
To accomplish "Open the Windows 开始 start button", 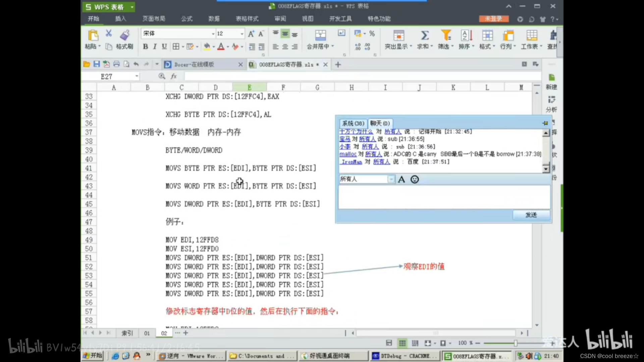I will click(93, 356).
